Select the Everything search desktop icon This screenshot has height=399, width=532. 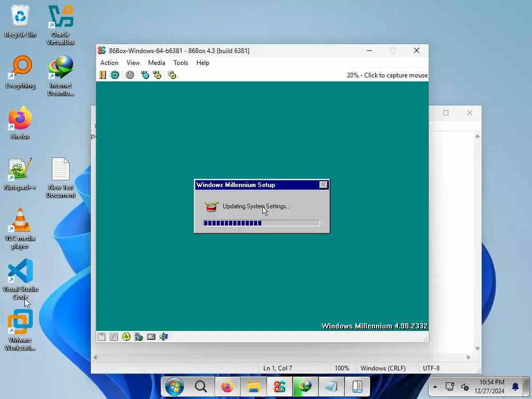click(x=20, y=72)
